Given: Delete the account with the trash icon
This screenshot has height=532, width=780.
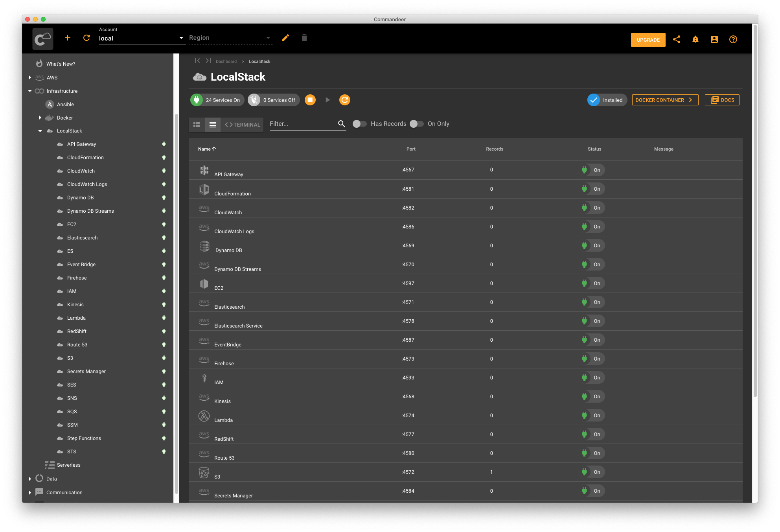Looking at the screenshot, I should pos(304,38).
